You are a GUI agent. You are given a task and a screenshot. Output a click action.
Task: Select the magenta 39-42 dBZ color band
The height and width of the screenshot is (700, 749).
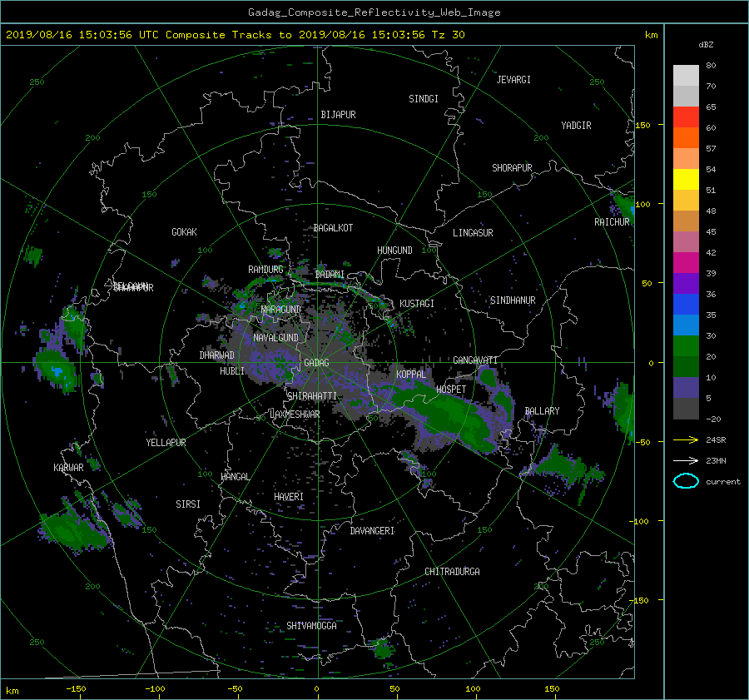686,262
